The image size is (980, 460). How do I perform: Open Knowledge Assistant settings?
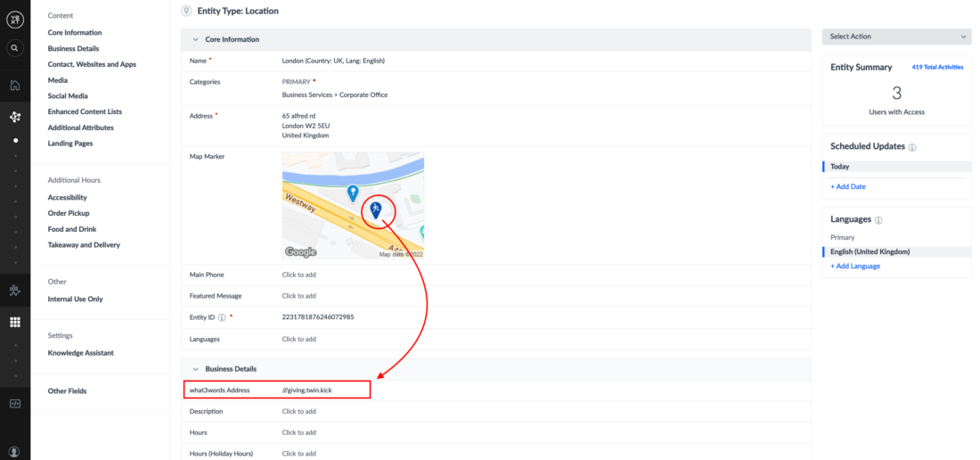(80, 353)
